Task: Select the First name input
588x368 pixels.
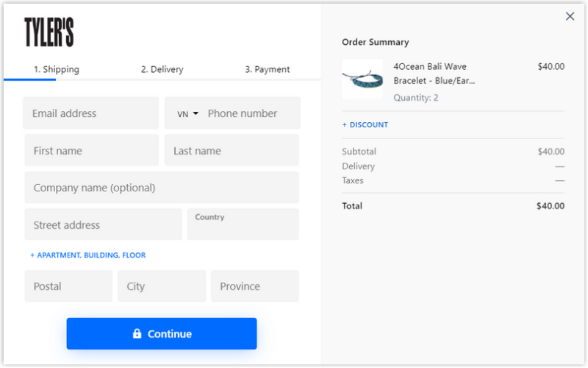Action: pos(91,151)
